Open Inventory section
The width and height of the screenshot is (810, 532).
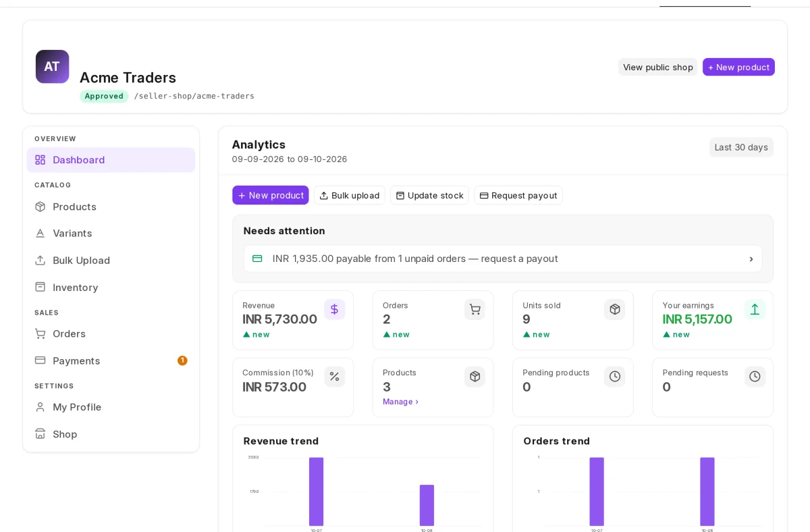tap(111, 287)
